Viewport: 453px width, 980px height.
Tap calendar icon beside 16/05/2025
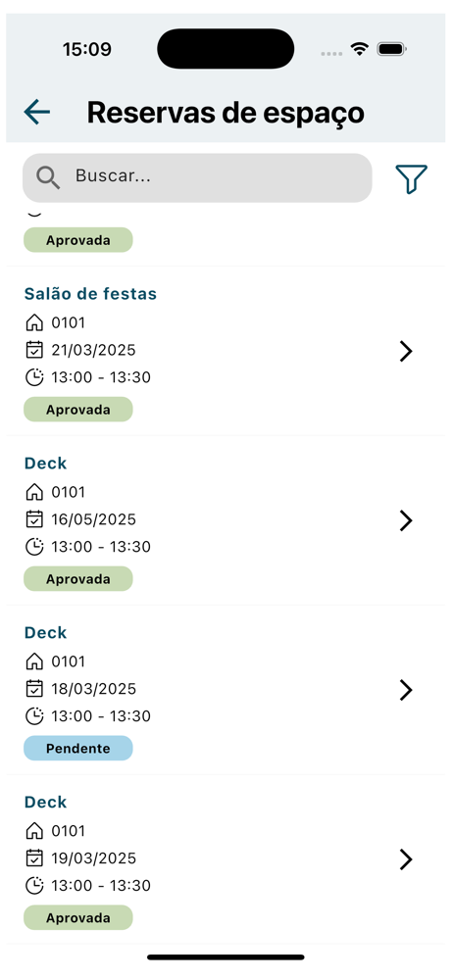(x=34, y=519)
